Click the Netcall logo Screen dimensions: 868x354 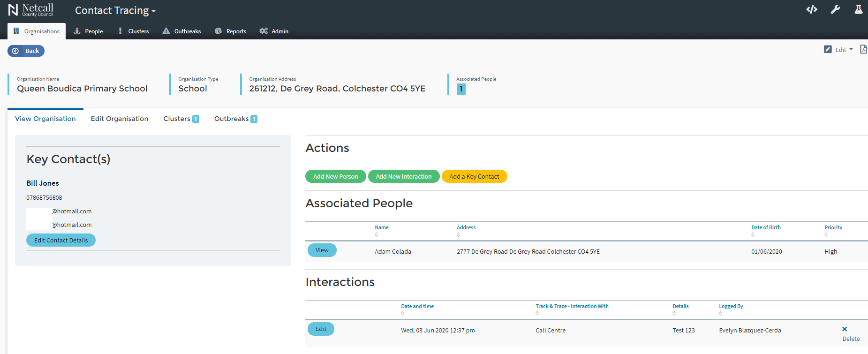[31, 10]
